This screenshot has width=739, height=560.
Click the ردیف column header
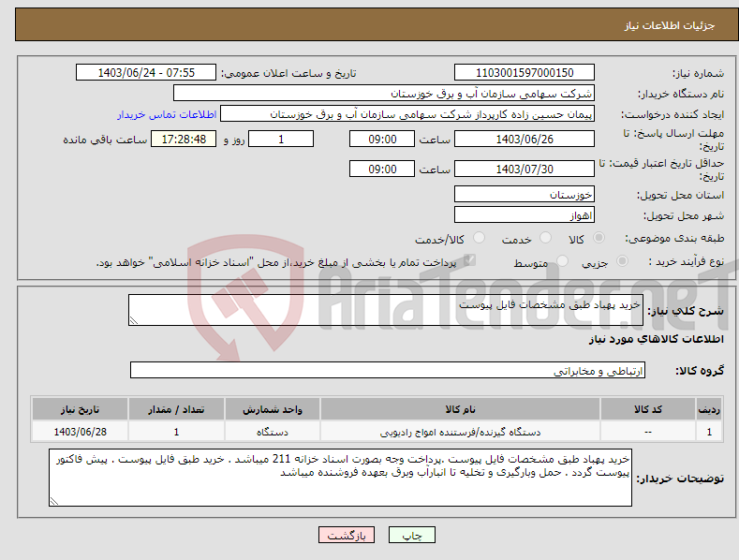pos(709,409)
